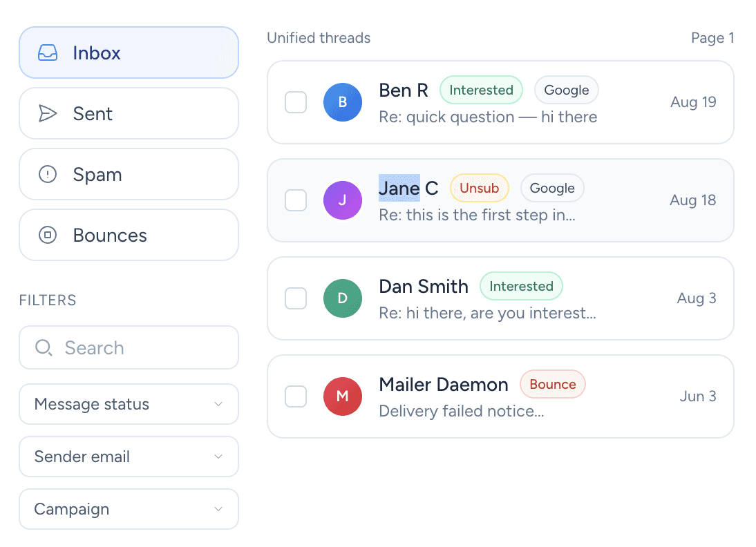Click the Bounces stop icon
The width and height of the screenshot is (756, 547).
pos(47,235)
